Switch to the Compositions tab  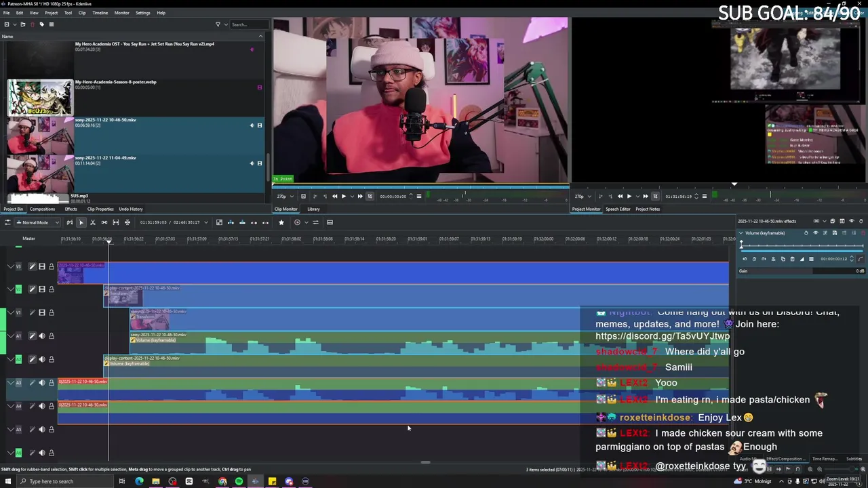click(42, 209)
